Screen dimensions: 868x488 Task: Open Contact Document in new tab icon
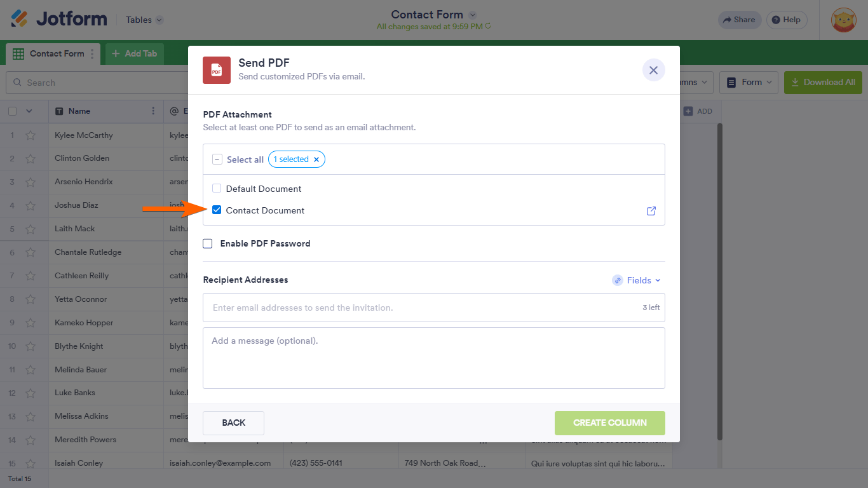(x=651, y=211)
